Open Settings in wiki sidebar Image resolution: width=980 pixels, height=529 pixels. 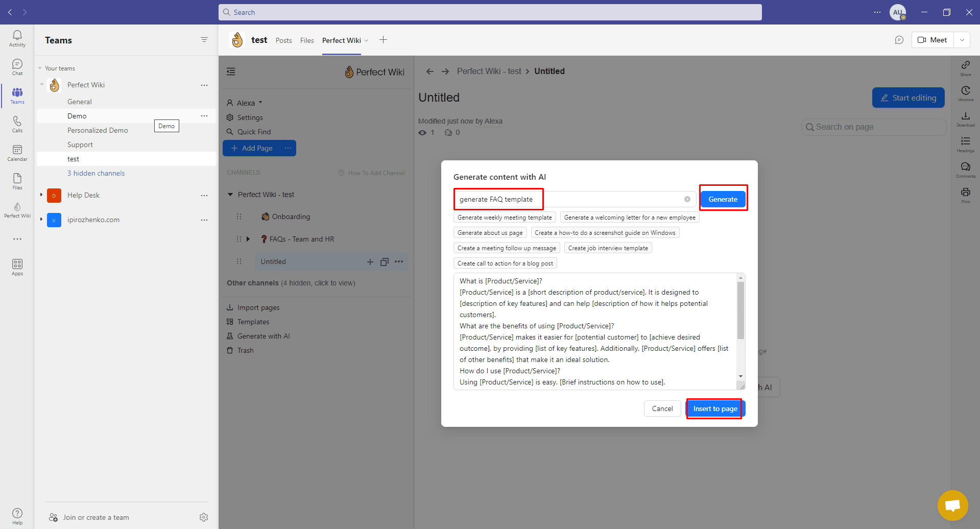(245, 117)
